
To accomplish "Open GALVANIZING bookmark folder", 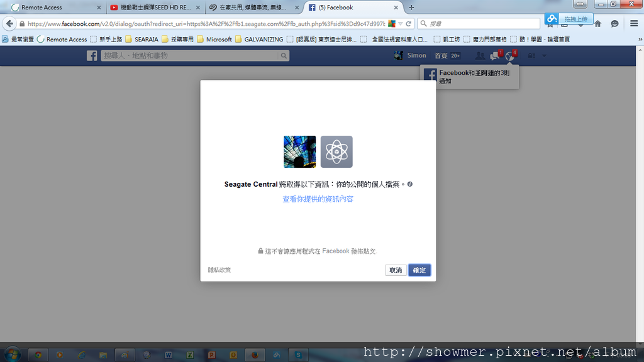I will click(259, 40).
